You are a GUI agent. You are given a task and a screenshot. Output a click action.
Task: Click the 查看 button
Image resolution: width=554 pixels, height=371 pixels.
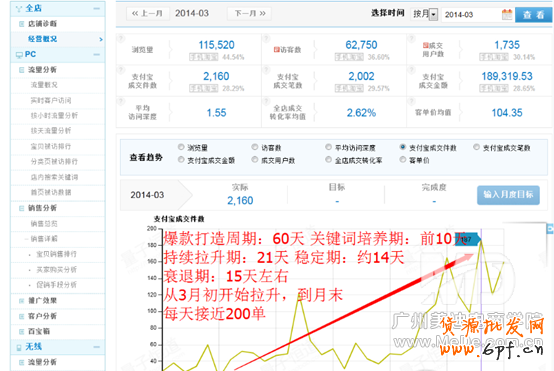click(533, 15)
